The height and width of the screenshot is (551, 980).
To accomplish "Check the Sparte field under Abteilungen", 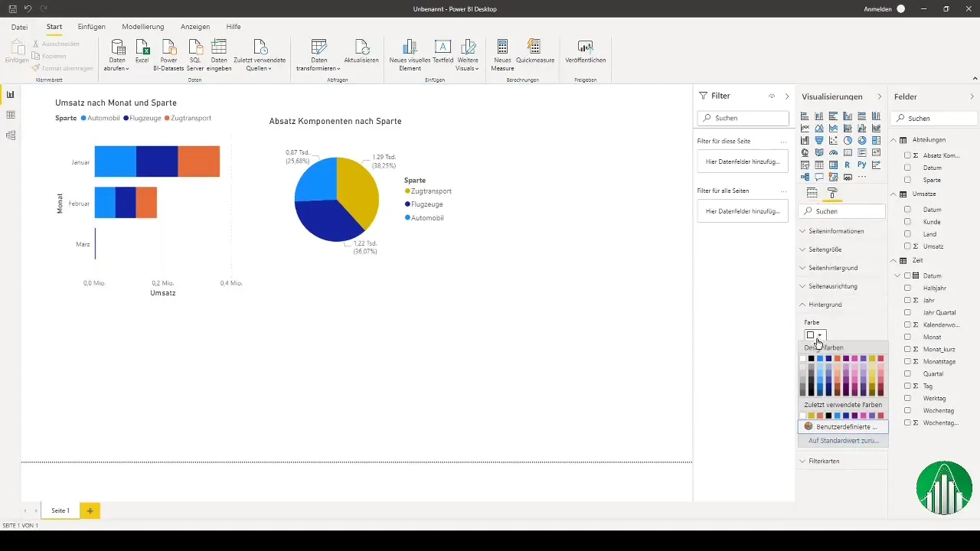I will 907,180.
